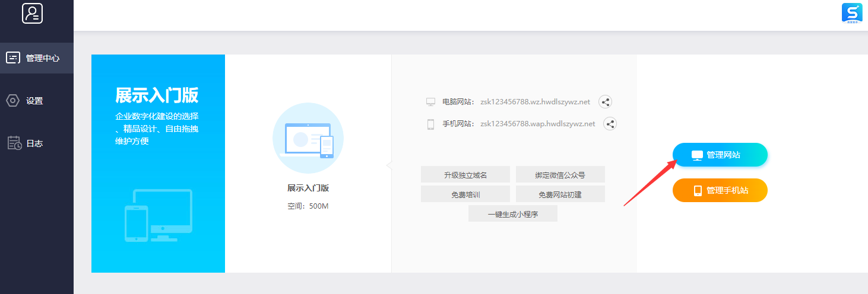The width and height of the screenshot is (868, 294).
Task: Open the zsk123456788.wap.hwdlszywz.net link
Action: click(x=537, y=124)
